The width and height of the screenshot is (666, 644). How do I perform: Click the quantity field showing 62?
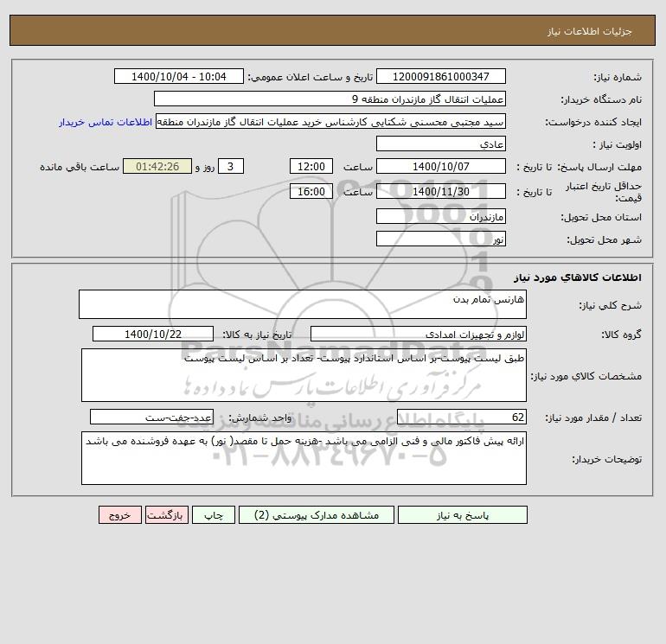462,417
